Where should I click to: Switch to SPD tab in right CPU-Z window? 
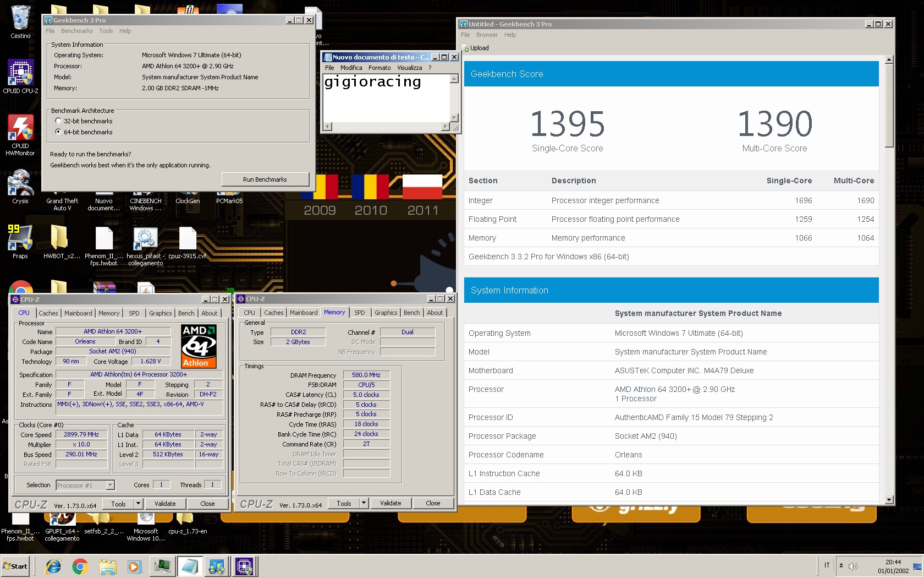coord(359,313)
